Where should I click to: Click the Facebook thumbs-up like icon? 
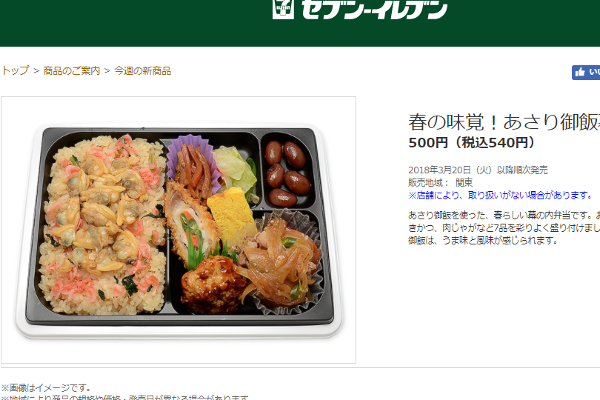tap(580, 72)
